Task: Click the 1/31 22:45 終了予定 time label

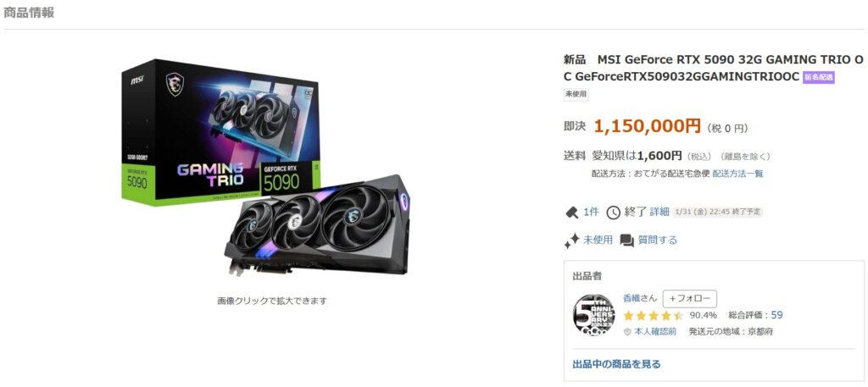Action: click(718, 212)
